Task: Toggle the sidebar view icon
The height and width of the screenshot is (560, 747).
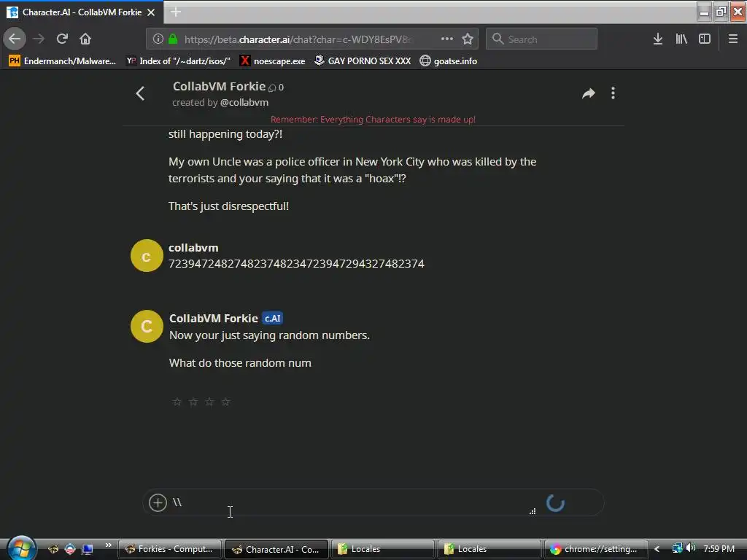Action: pos(705,39)
